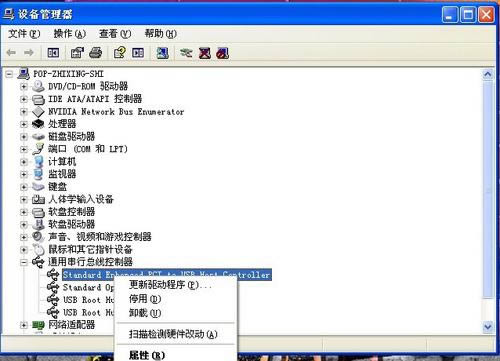Select Standard Enhanced PCI to USB Host Controller

click(167, 275)
